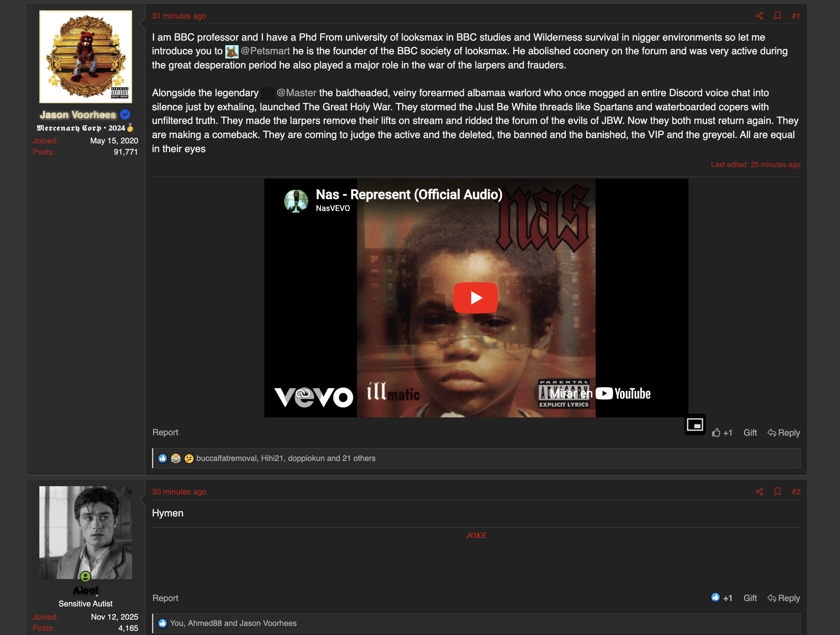The width and height of the screenshot is (840, 635).
Task: Open permalink #2
Action: (x=796, y=492)
